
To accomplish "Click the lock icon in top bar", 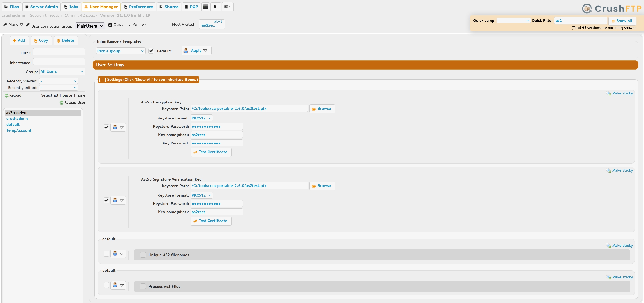I will coord(215,7).
